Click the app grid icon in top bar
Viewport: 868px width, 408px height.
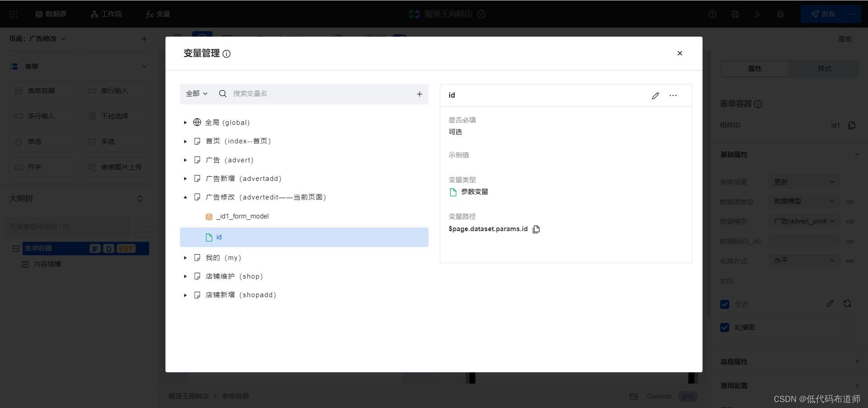(14, 14)
